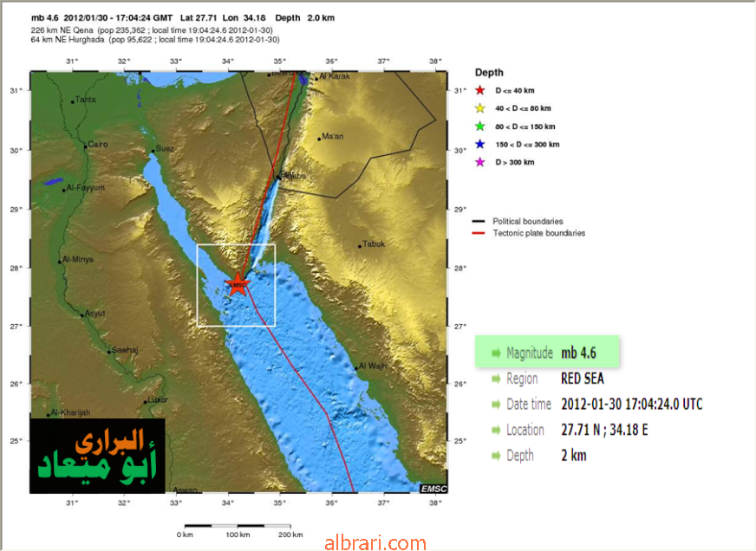756x551 pixels.
Task: Click the Tabuk city label
Action: (374, 243)
